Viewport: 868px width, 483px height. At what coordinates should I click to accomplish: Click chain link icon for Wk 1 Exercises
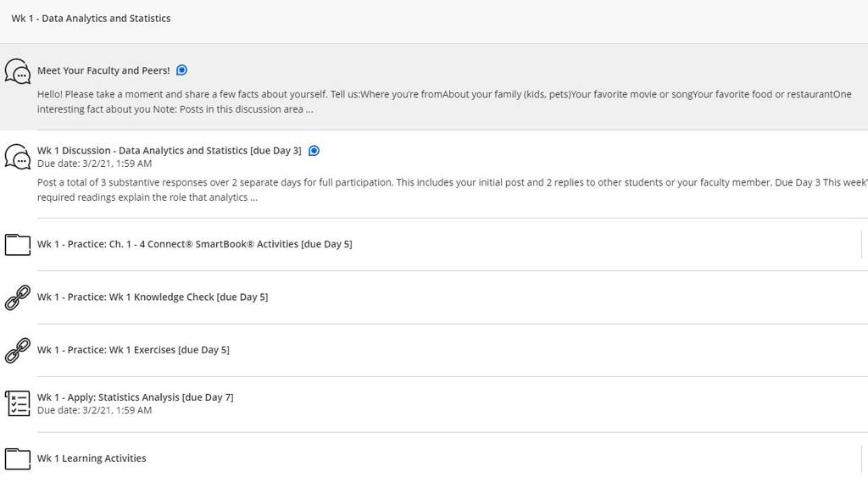(18, 350)
